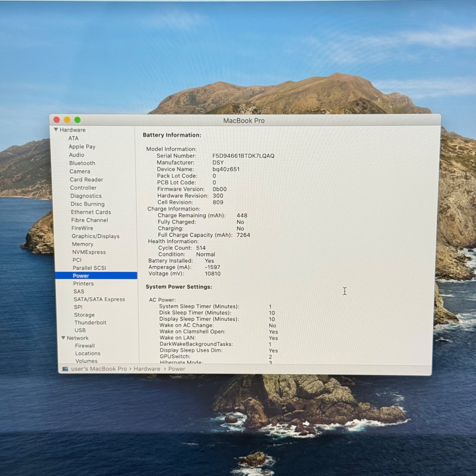Click the green zoom window button
476x476 pixels.
[77, 120]
